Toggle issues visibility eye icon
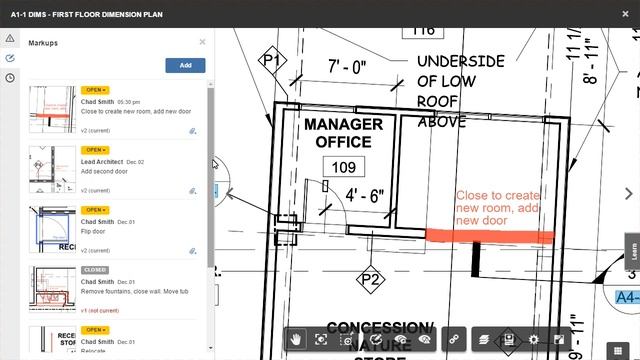 pos(425,339)
